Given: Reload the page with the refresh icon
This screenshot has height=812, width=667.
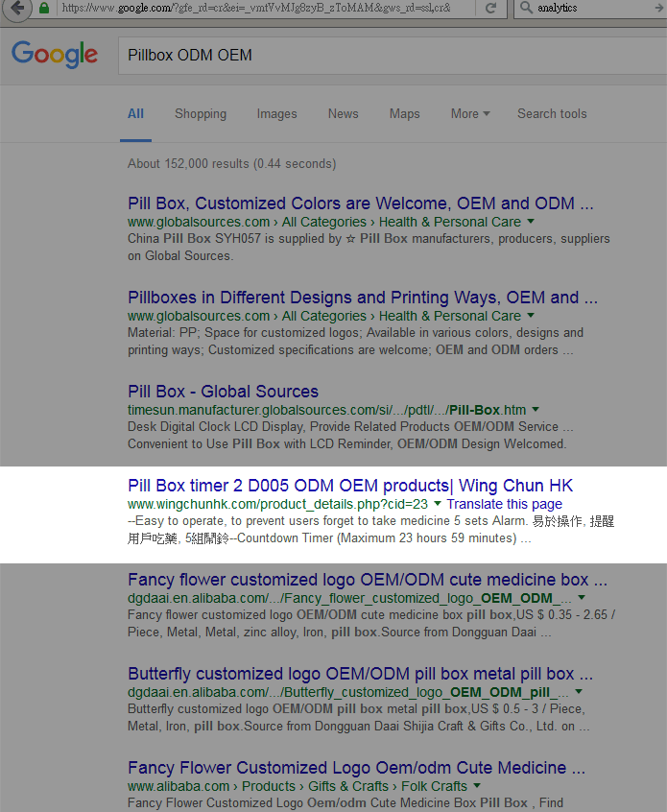Looking at the screenshot, I should coord(491,8).
